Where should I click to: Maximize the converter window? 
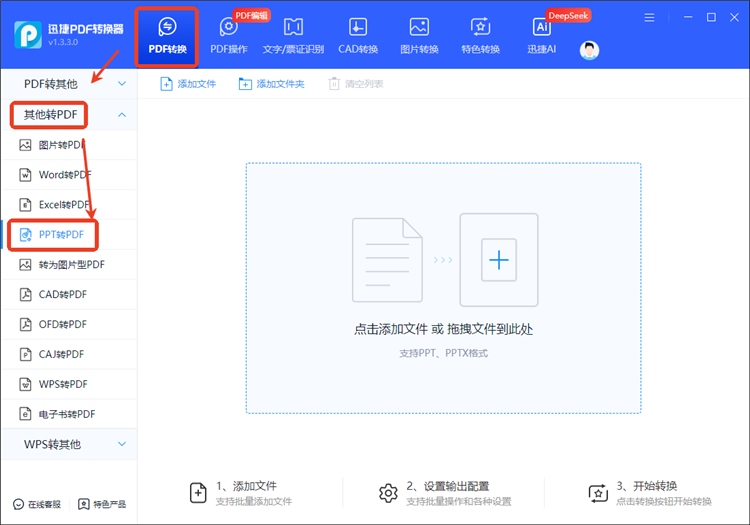711,17
